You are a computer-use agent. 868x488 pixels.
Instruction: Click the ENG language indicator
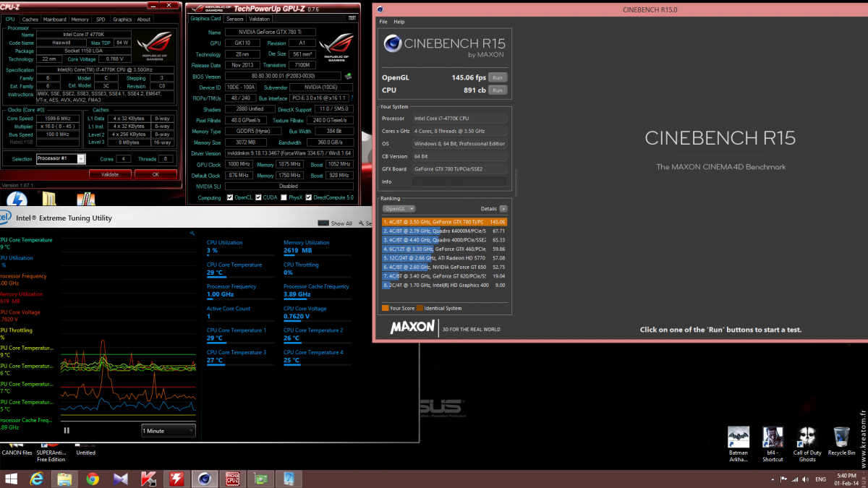click(x=820, y=479)
